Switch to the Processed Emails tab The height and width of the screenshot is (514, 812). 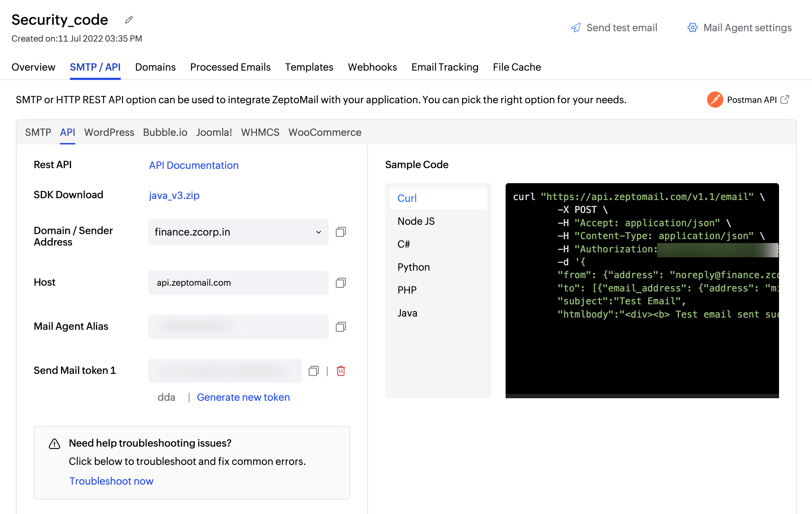tap(230, 67)
